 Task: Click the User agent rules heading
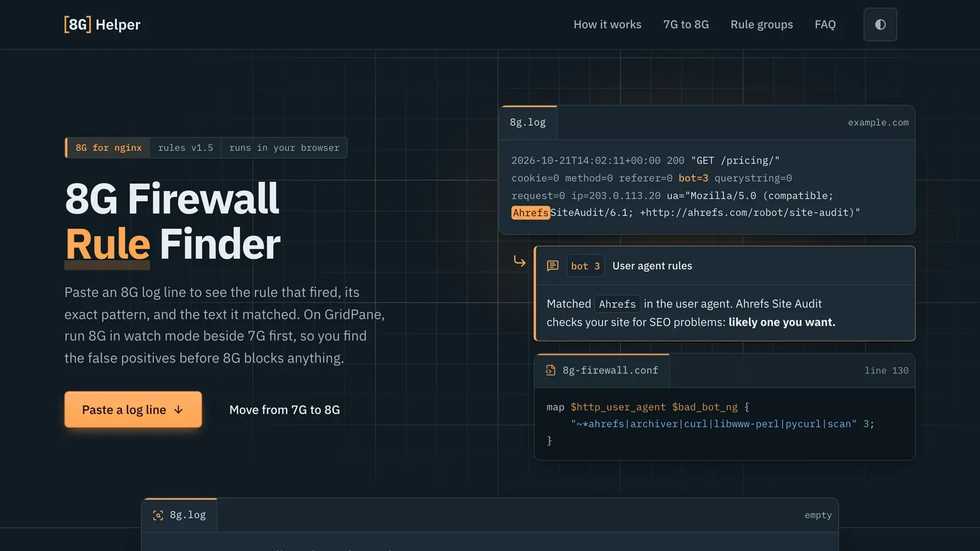[x=652, y=266]
